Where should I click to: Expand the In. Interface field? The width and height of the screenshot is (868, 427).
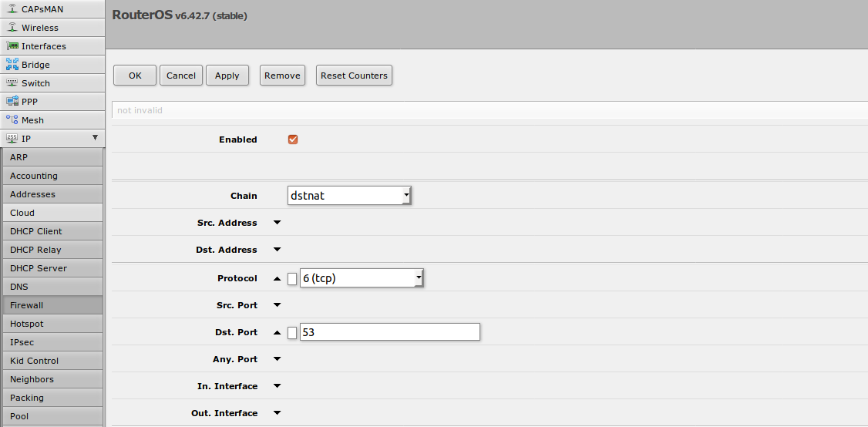click(278, 386)
